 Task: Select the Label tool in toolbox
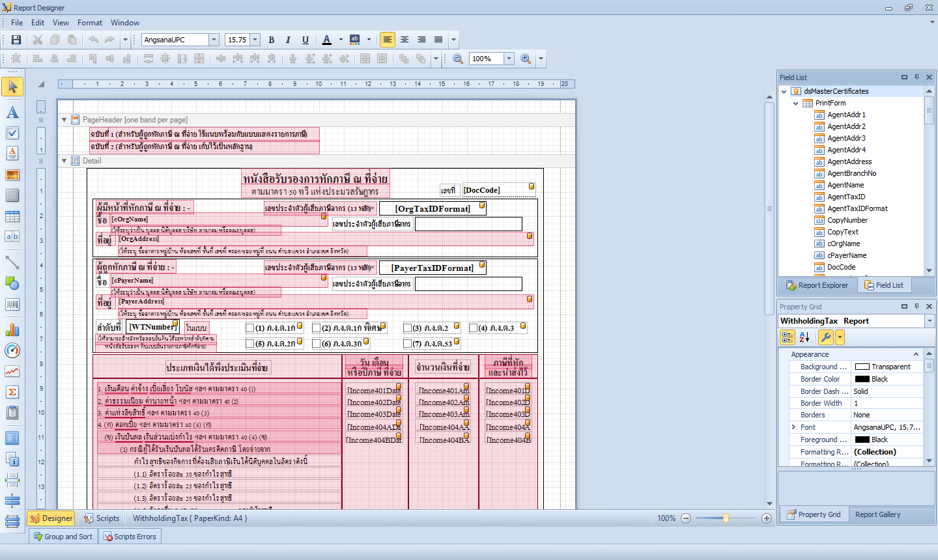(12, 113)
